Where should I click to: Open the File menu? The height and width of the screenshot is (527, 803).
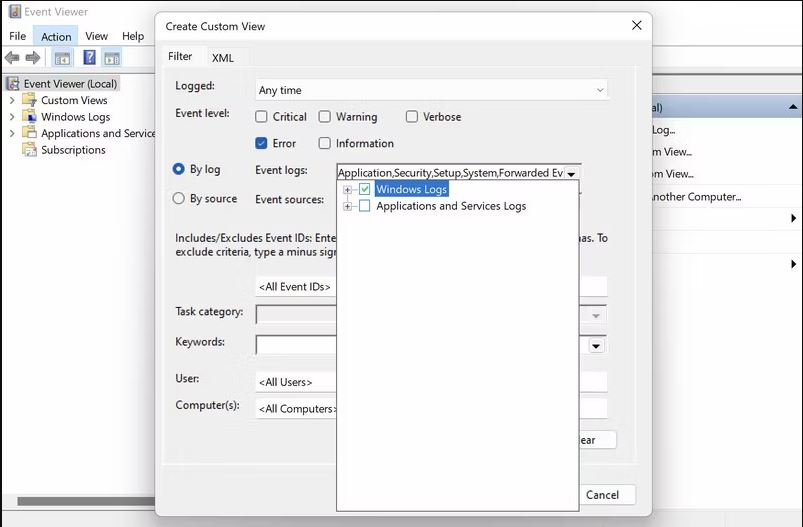coord(17,36)
